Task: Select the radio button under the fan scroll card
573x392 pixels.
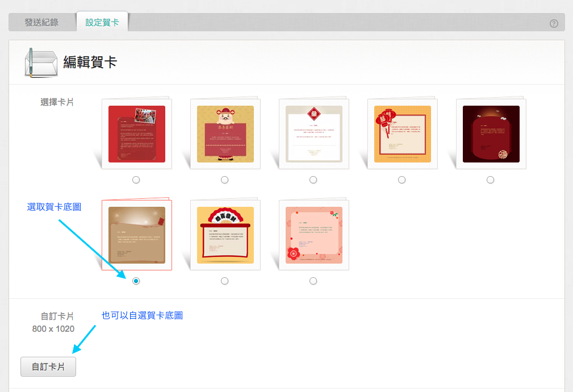Action: pos(225,281)
